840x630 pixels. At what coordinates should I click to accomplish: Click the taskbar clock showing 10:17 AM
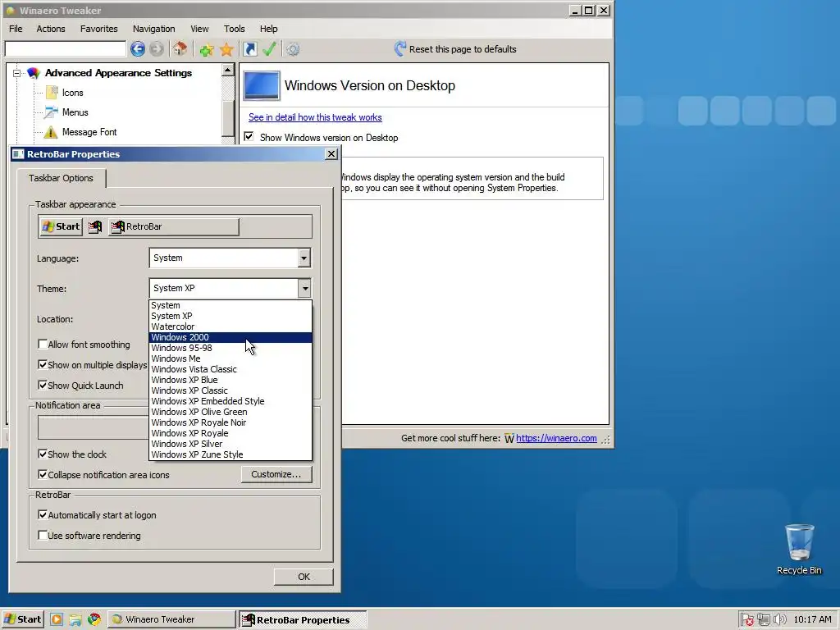(x=812, y=620)
